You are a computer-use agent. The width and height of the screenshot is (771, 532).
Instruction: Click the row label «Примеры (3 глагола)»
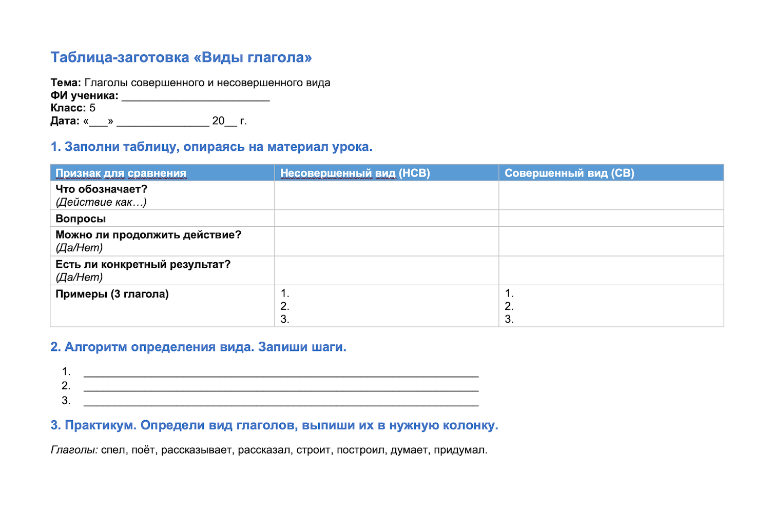point(112,294)
